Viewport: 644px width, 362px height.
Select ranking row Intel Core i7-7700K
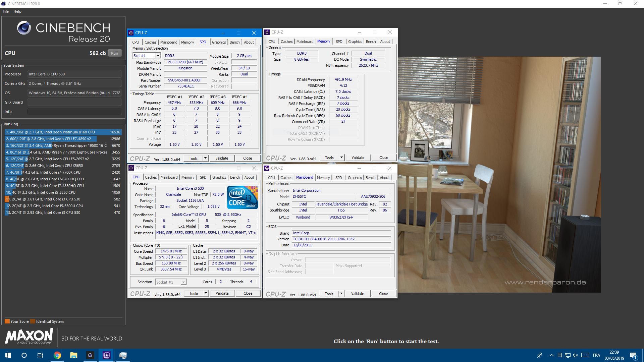pos(63,172)
